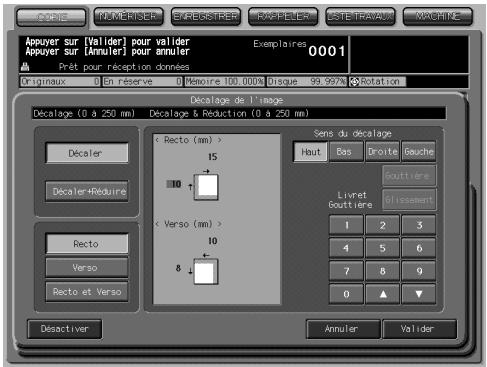This screenshot has height=367, width=487.
Task: Select the Verso page shift diagram
Action: click(206, 272)
